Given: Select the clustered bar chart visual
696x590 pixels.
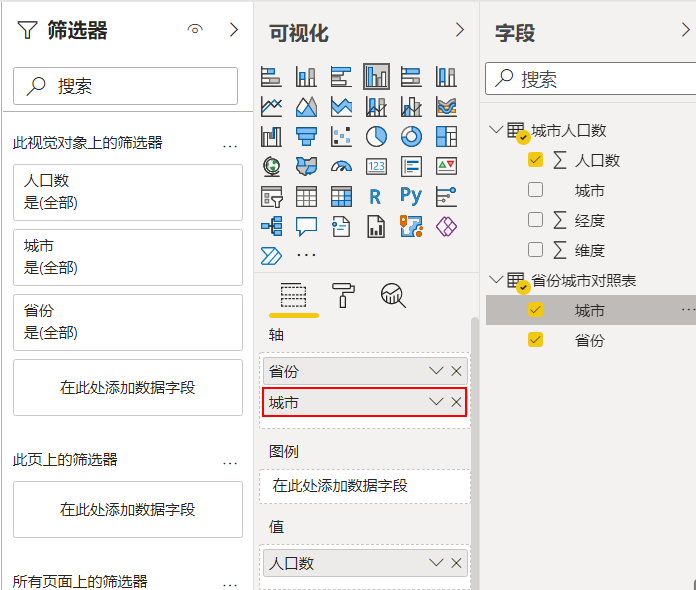Looking at the screenshot, I should [341, 77].
